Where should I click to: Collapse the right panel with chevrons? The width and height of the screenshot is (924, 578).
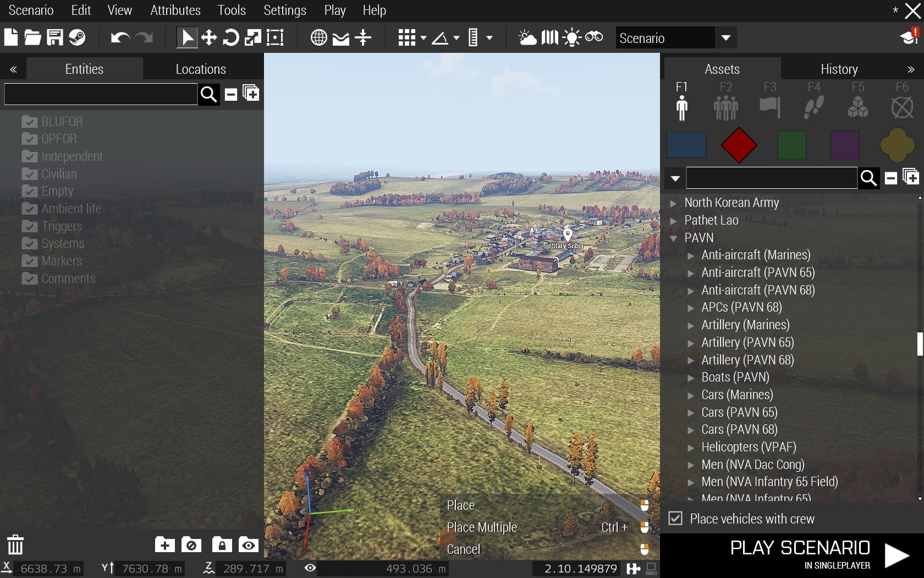click(x=911, y=69)
